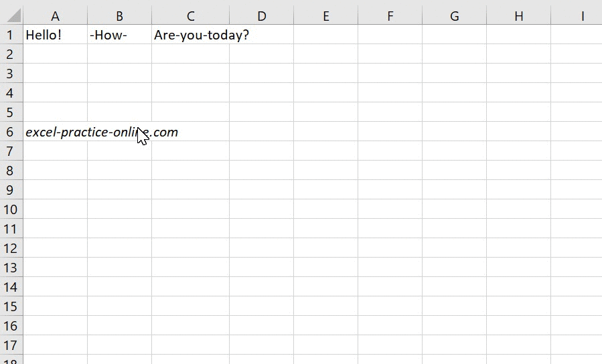This screenshot has height=364, width=602.
Task: Click the row 6 header
Action: (x=10, y=132)
